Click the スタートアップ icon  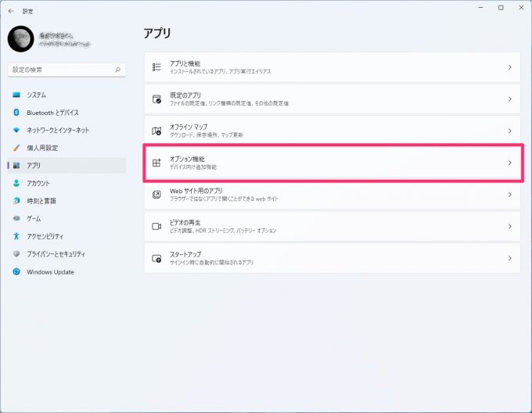point(156,258)
